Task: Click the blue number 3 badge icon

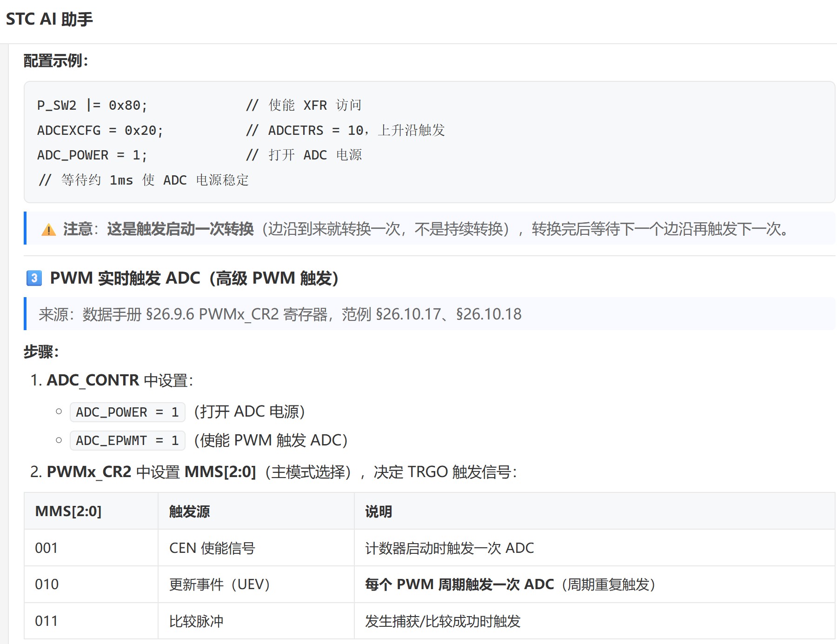Action: tap(34, 278)
